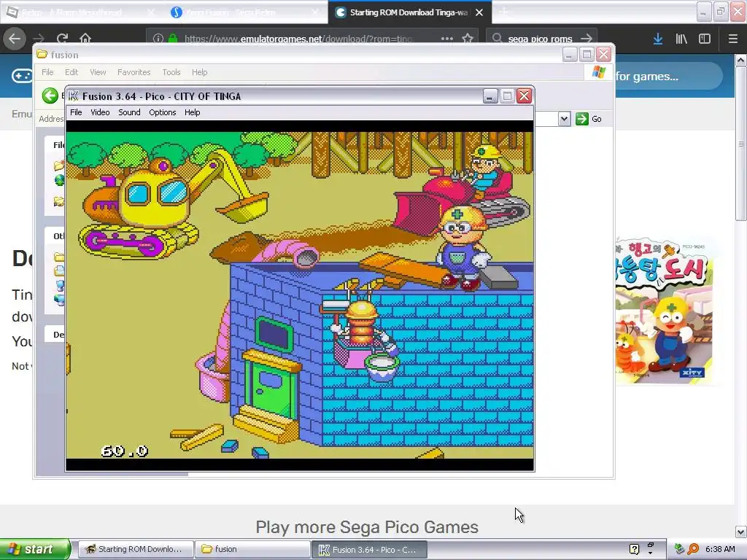Click the Tinga game cover artwork
Viewport: 747px width, 560px height.
pos(665,312)
